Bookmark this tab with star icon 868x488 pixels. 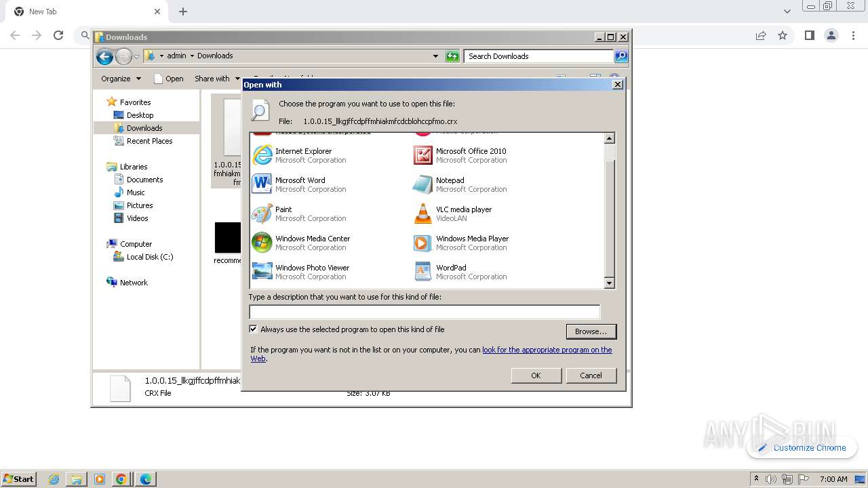coord(783,35)
